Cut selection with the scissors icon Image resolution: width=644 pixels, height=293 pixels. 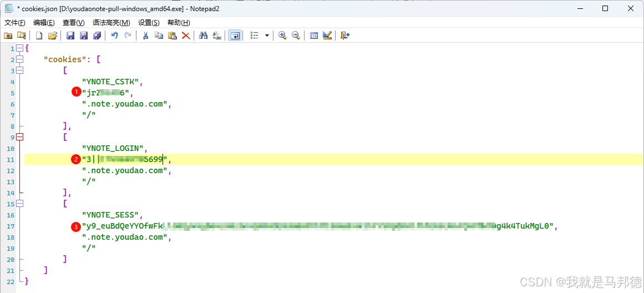(x=145, y=36)
